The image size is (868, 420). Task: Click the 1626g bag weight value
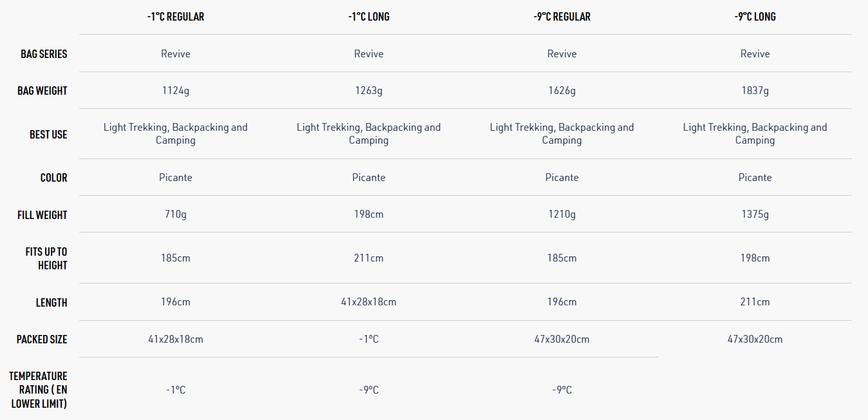point(561,91)
